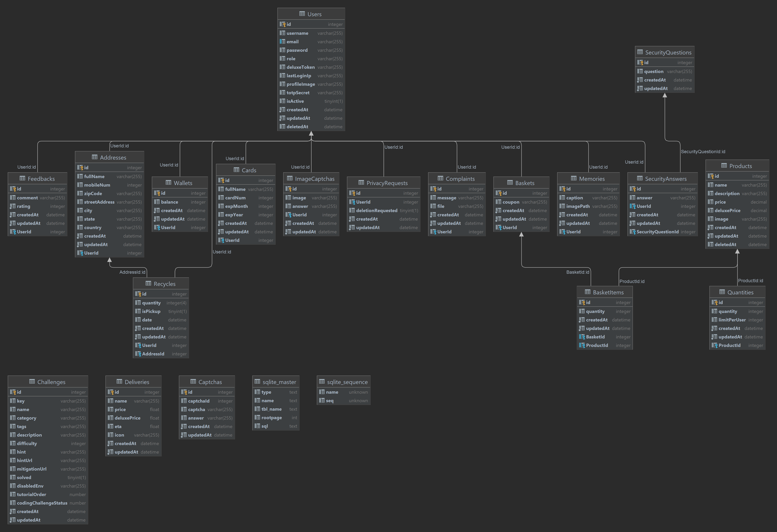Viewport: 777px width, 532px height.
Task: Click the BasketId:id relationship label
Action: click(x=578, y=272)
